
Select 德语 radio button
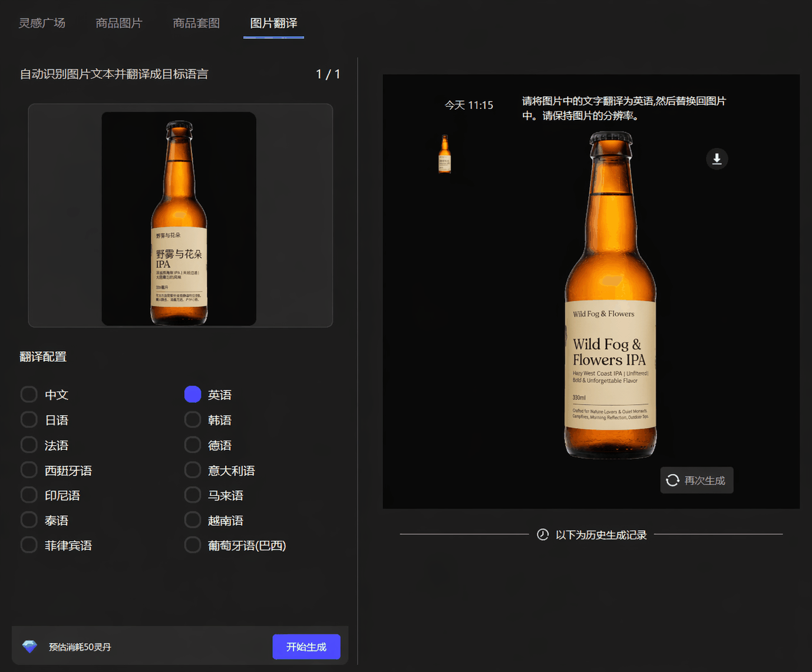(x=193, y=445)
